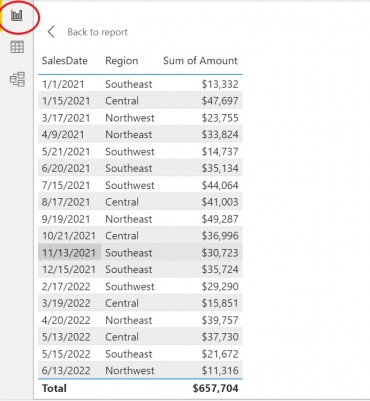Click the $36,996 amount value
This screenshot has width=370, height=401.
pyautogui.click(x=220, y=236)
